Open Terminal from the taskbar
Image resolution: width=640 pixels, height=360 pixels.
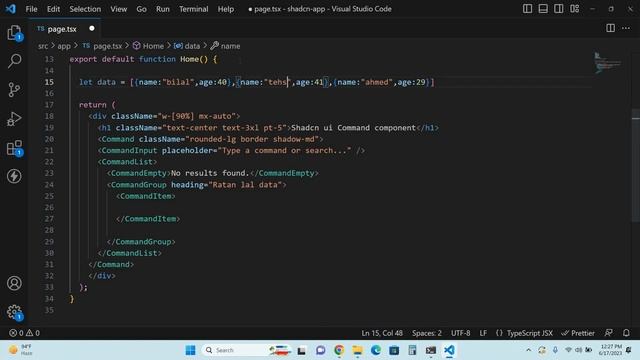(x=431, y=350)
